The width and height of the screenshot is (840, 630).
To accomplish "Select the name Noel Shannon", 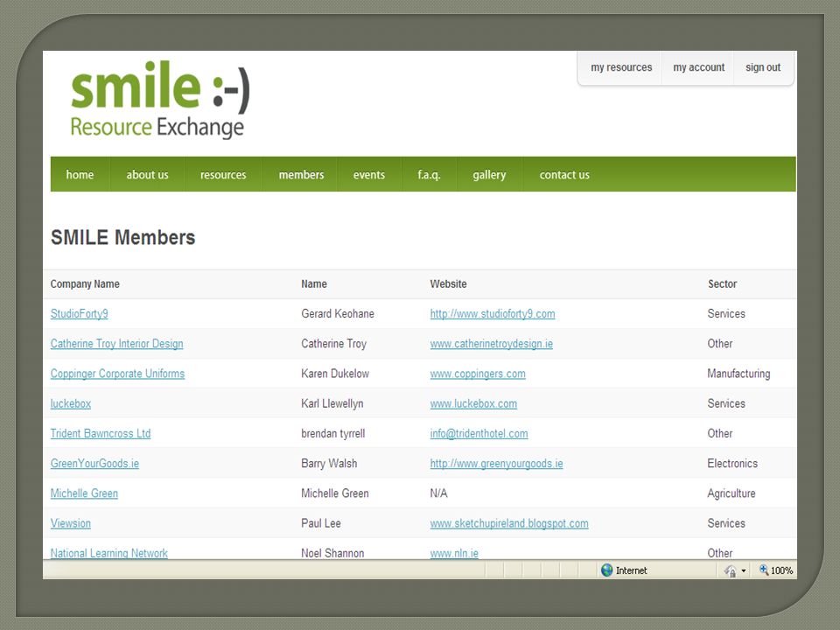I will coord(332,553).
